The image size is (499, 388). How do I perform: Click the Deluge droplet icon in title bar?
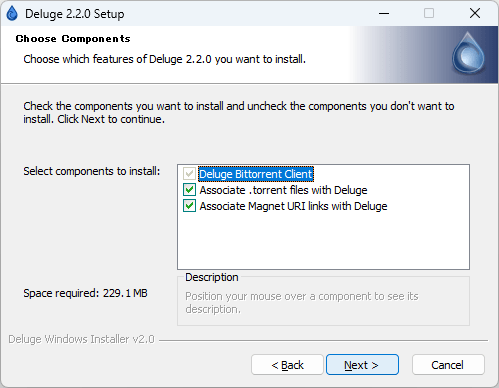point(12,14)
